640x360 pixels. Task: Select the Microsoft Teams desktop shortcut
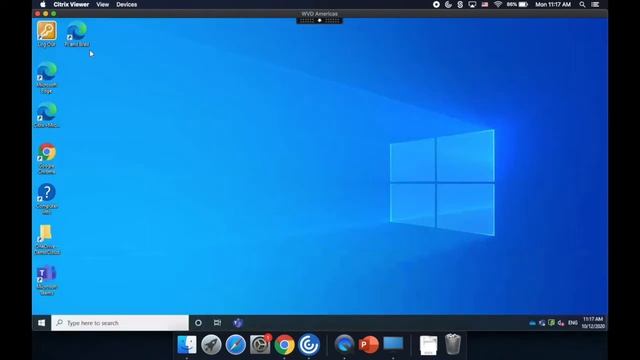click(x=47, y=280)
